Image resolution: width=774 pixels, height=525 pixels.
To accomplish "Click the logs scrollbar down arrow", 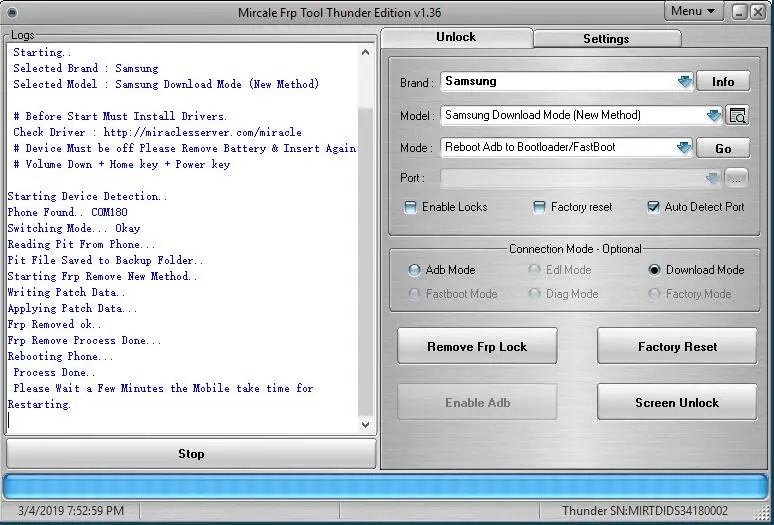I will pyautogui.click(x=366, y=424).
